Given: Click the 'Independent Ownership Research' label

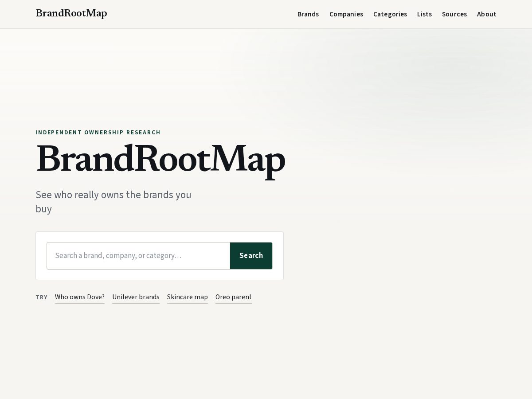Looking at the screenshot, I should [x=98, y=133].
